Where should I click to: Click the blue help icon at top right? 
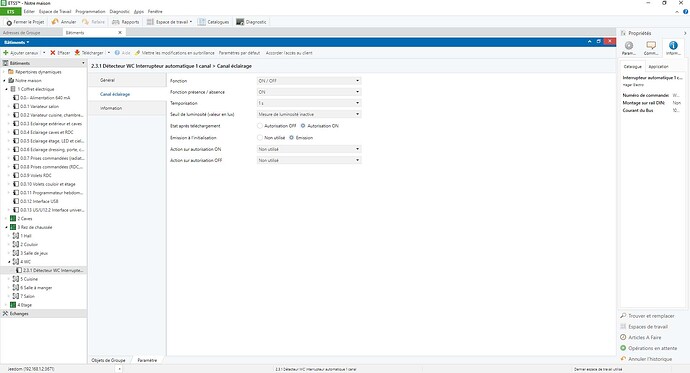pos(686,11)
